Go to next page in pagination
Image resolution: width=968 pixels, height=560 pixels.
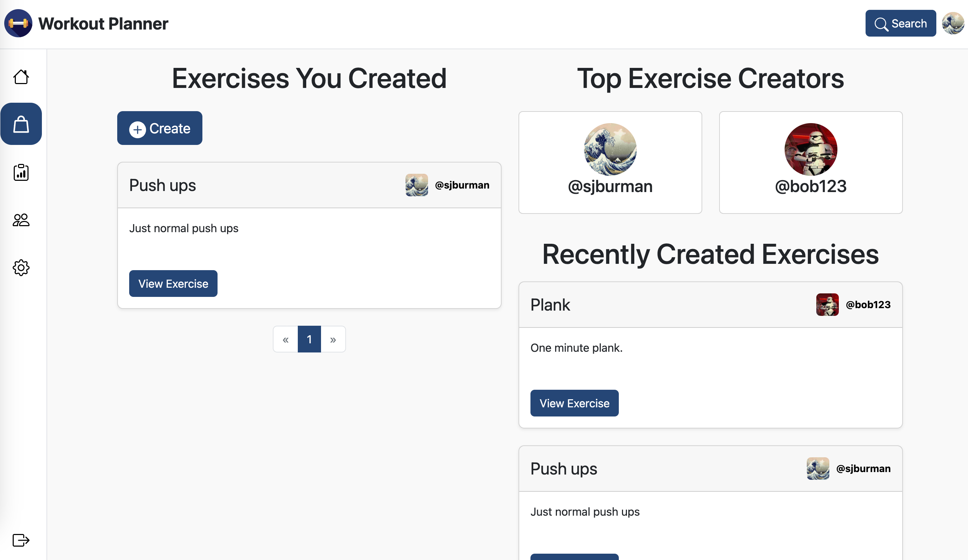pos(333,339)
